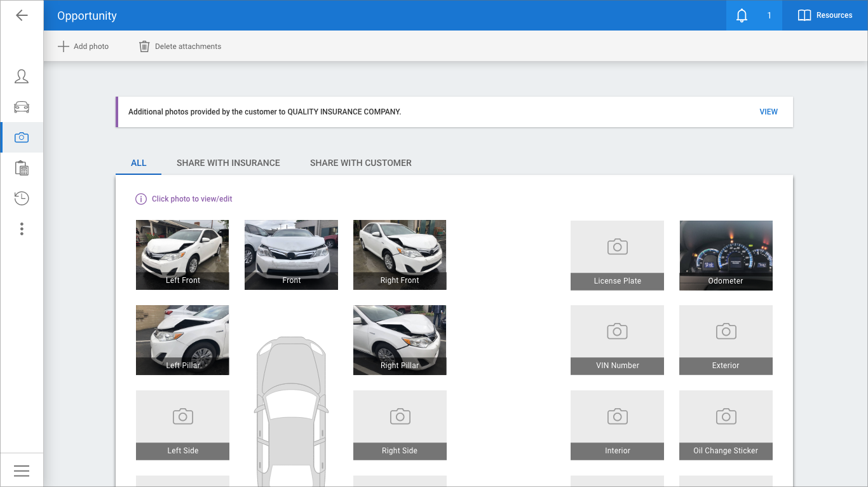Image resolution: width=868 pixels, height=487 pixels.
Task: Open the history clock sidebar icon
Action: coord(22,198)
